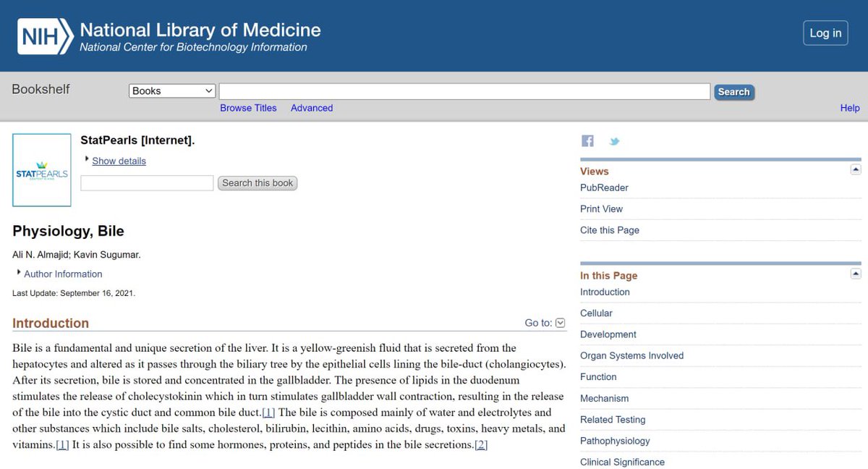
Task: Open reference [1] after common bile duct
Action: coord(268,413)
